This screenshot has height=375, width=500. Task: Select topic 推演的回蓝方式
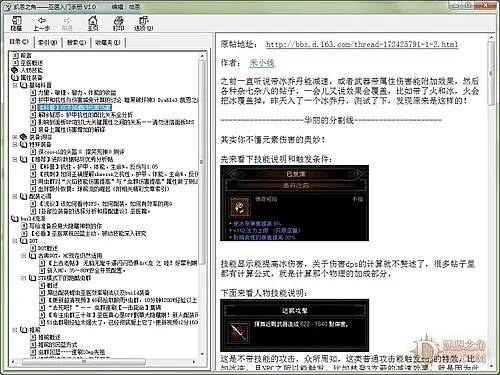(x=58, y=344)
